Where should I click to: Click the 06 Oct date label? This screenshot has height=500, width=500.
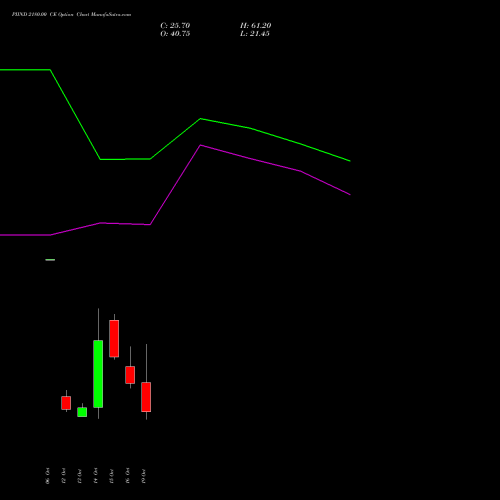47,476
